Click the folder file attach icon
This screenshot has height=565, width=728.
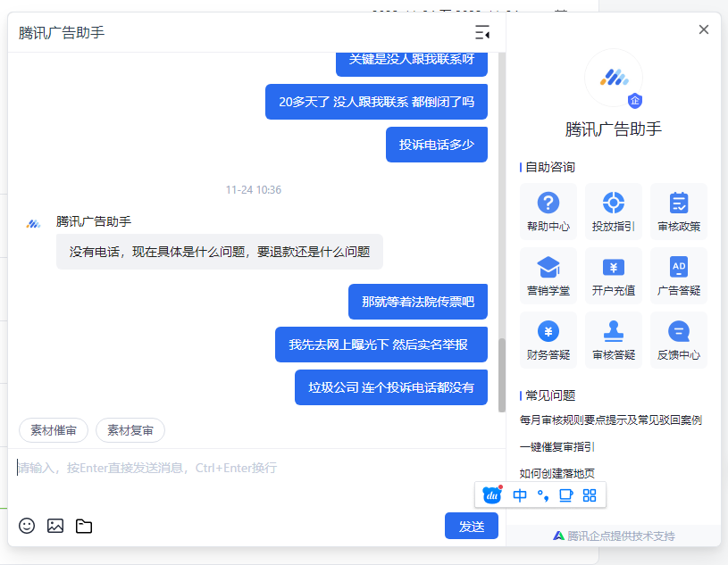tap(84, 526)
